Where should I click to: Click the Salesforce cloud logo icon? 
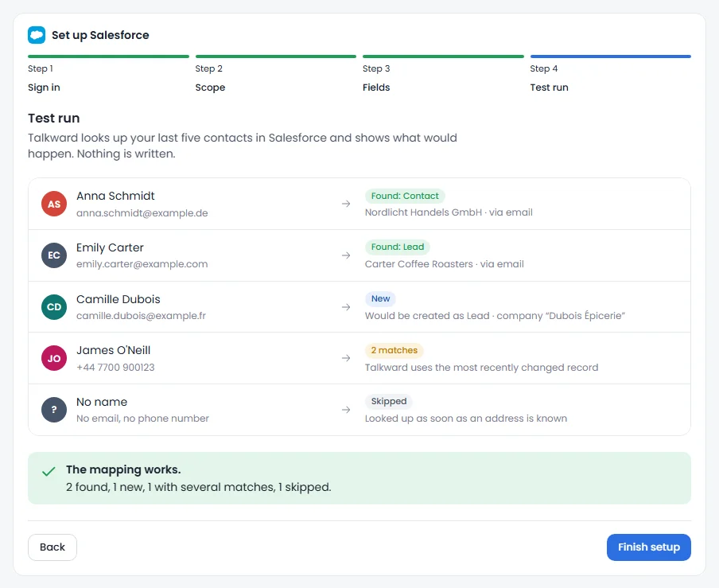pos(37,35)
